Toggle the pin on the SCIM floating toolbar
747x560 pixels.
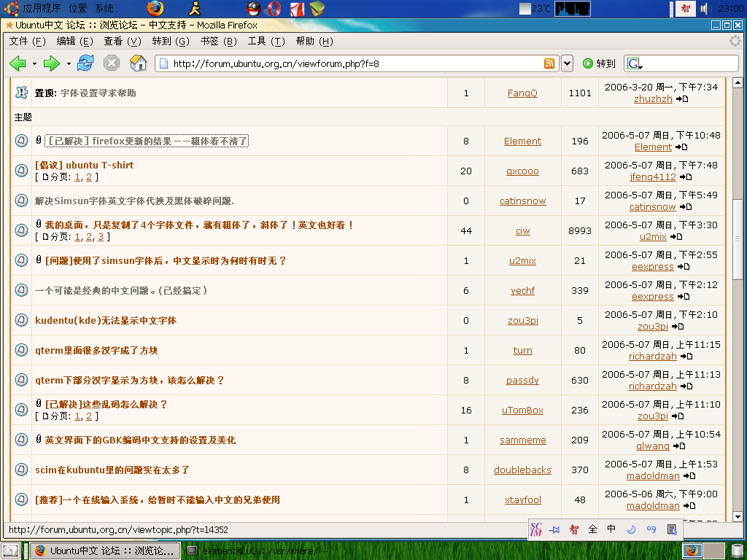tap(554, 529)
